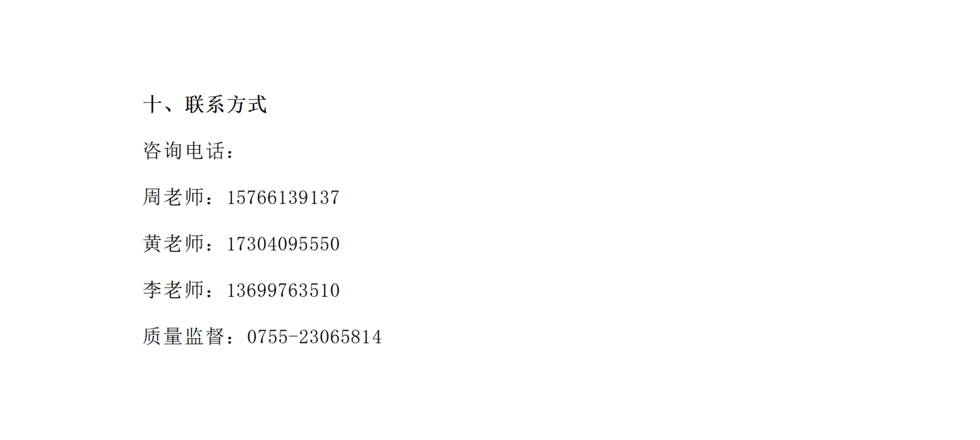Select the phone number 15766139137

coord(283,198)
